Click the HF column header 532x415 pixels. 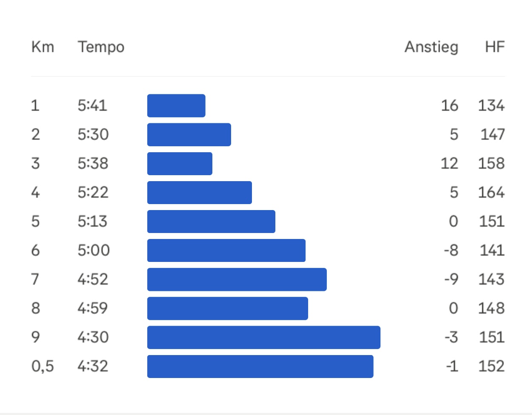pos(495,47)
